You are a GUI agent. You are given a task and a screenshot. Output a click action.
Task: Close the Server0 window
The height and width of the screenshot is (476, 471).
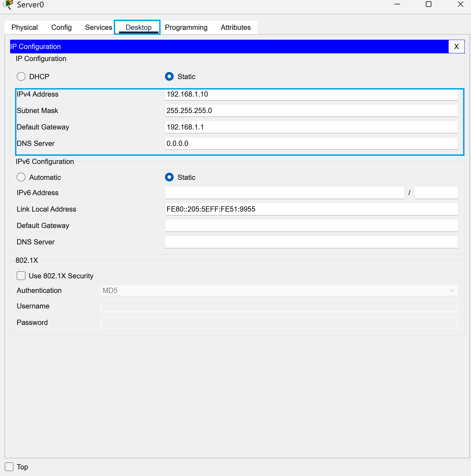click(x=461, y=4)
